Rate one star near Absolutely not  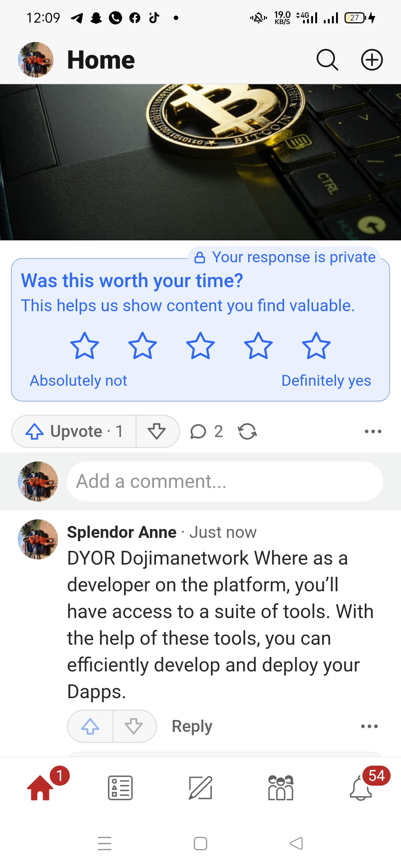(x=85, y=346)
